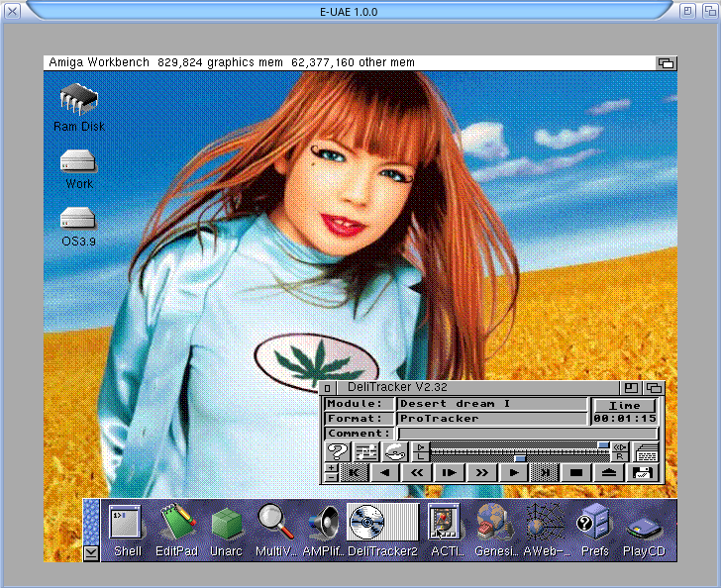Click '829,824 graphics mem' text

[x=220, y=62]
